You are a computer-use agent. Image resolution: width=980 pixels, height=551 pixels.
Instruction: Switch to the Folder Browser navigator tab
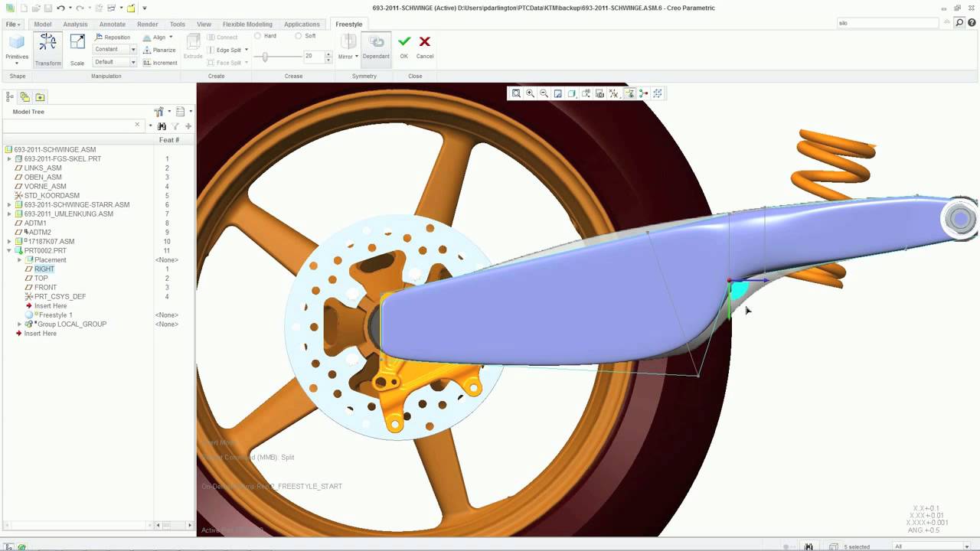click(24, 97)
